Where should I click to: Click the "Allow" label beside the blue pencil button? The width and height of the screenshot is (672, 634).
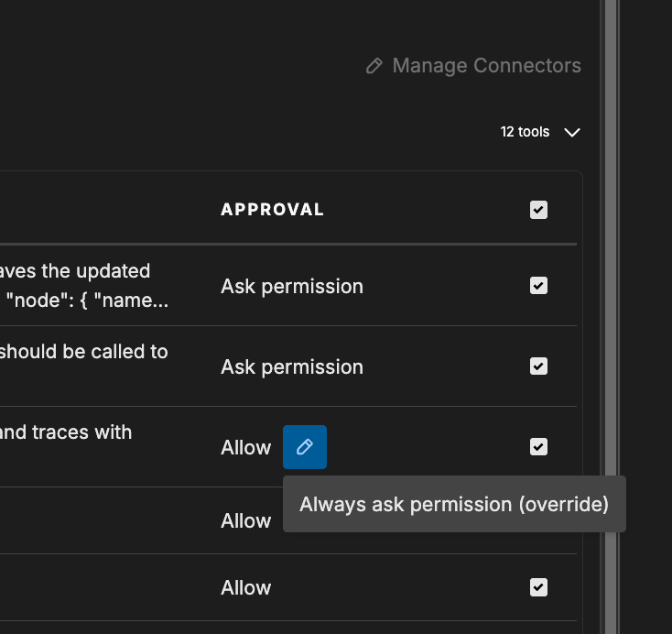[246, 448]
